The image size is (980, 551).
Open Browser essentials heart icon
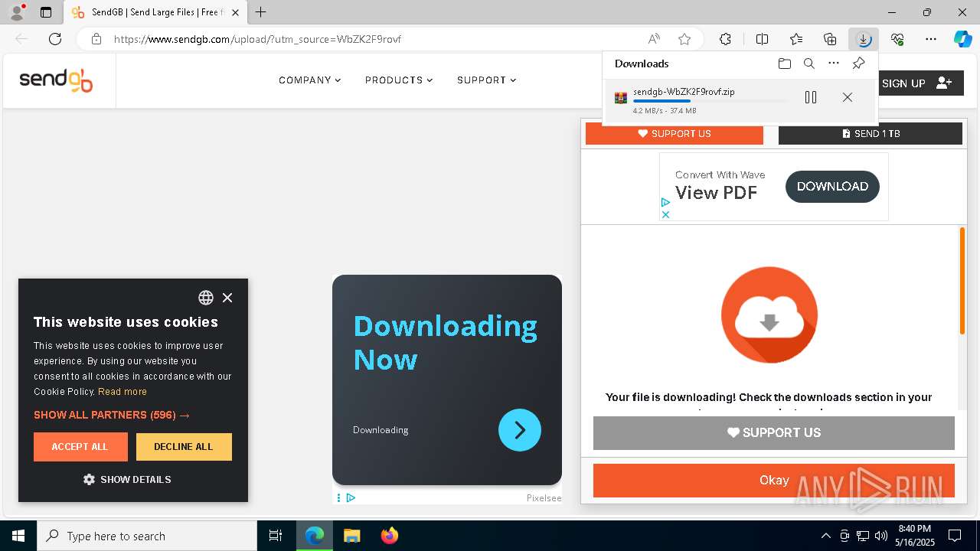[x=897, y=39]
